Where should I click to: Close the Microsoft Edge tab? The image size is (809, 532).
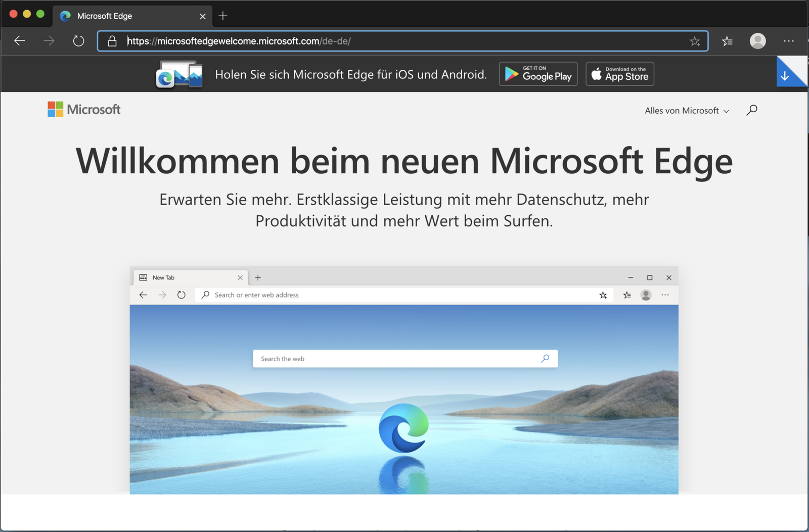(x=203, y=16)
